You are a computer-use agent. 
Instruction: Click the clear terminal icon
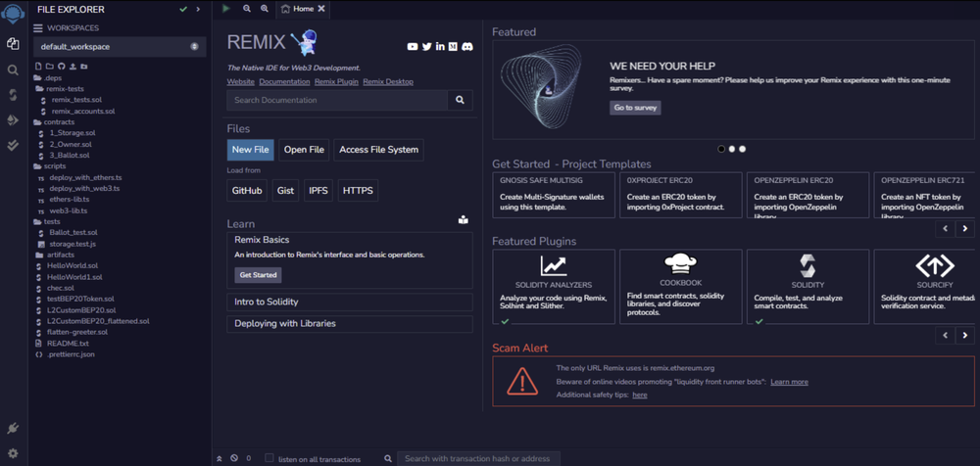pyautogui.click(x=234, y=458)
